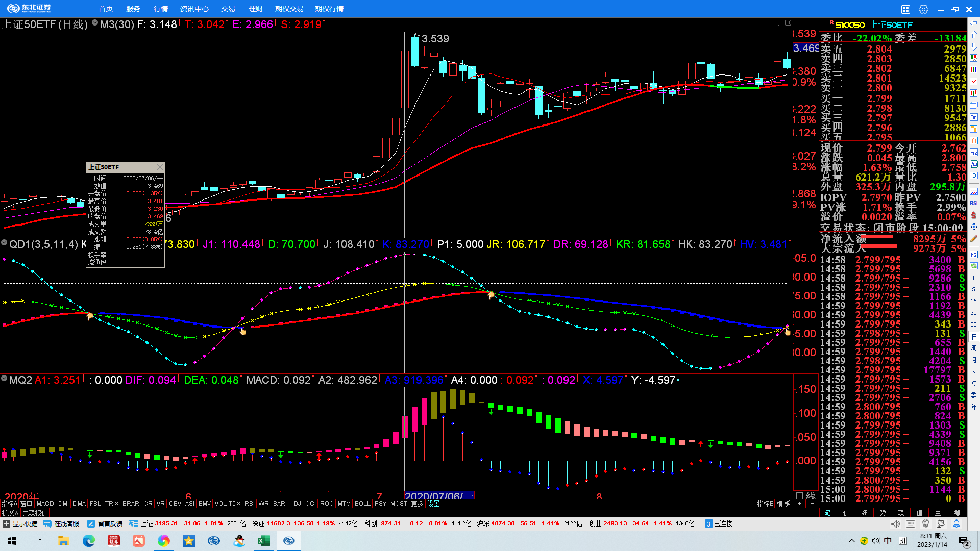Open the 更多 indicators list
The height and width of the screenshot is (551, 980).
(417, 504)
